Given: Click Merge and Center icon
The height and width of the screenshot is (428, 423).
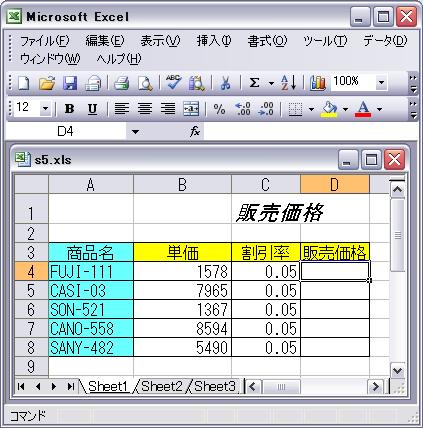Looking at the screenshot, I should click(191, 109).
